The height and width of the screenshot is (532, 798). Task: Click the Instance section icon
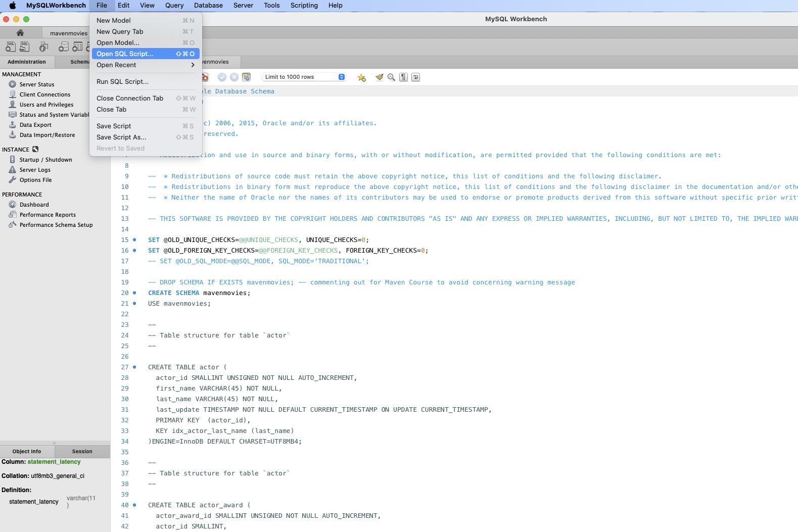(35, 149)
